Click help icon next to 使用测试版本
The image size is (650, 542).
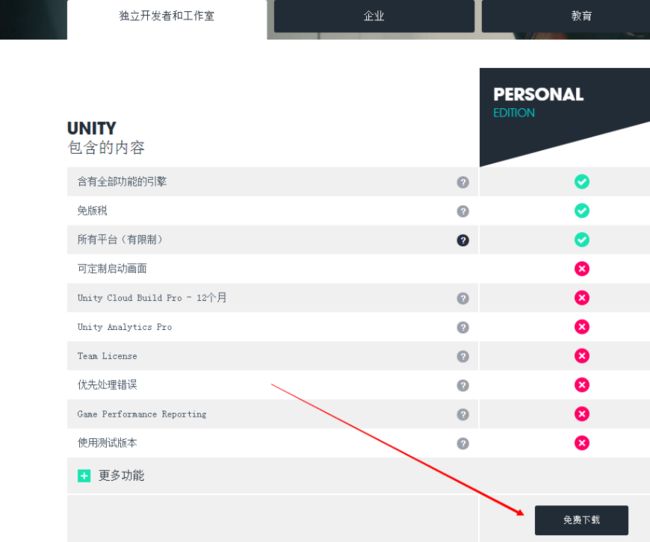(x=463, y=443)
